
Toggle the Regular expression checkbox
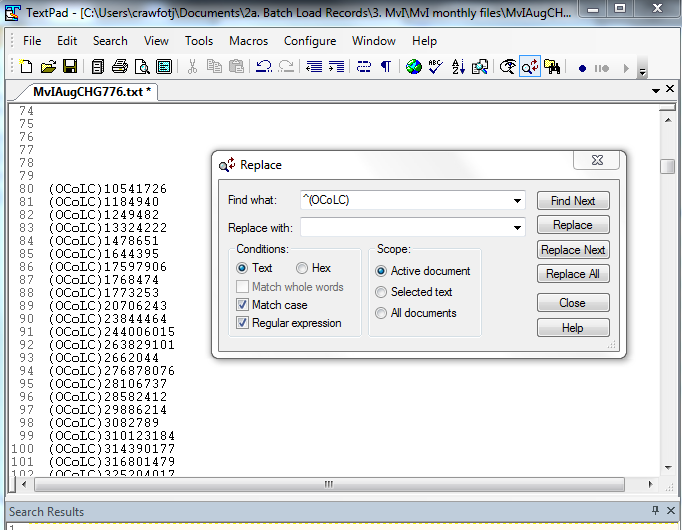tap(242, 323)
